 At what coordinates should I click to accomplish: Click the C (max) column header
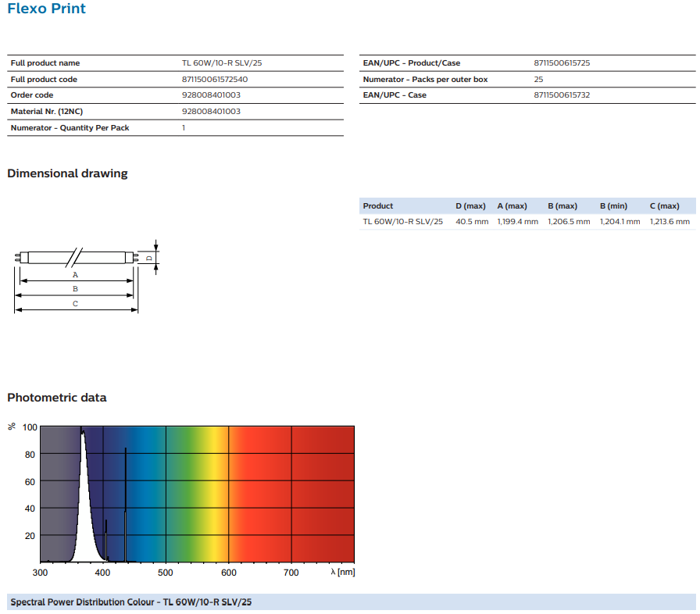pyautogui.click(x=665, y=205)
